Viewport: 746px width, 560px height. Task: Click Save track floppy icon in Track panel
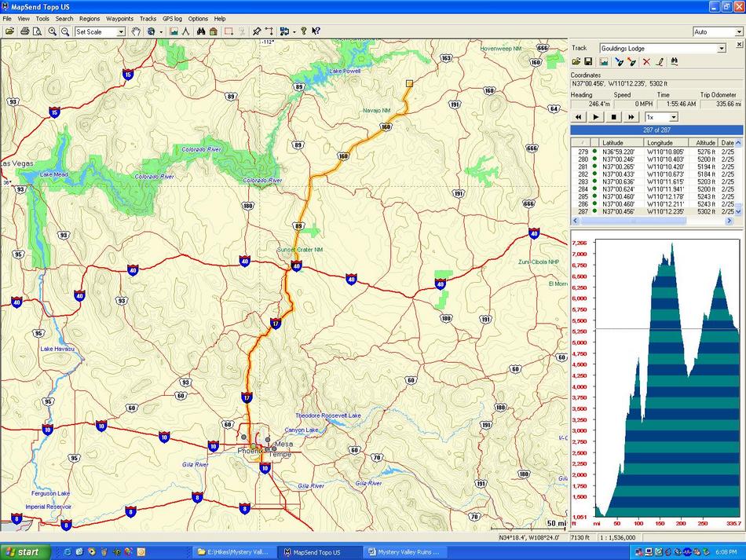coord(588,62)
